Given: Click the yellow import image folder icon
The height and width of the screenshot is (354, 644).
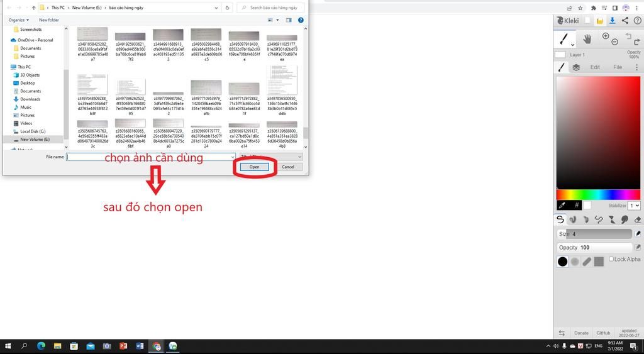Looking at the screenshot, I should coord(599,21).
